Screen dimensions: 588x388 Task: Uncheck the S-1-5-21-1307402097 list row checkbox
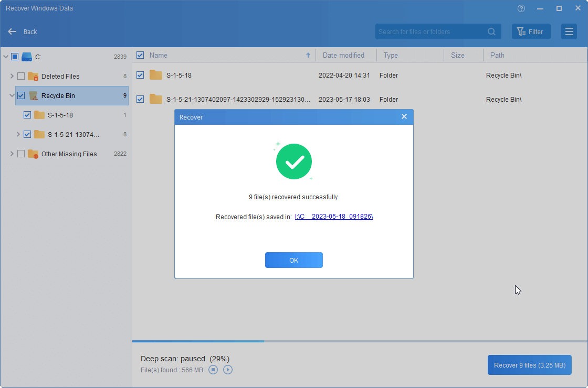(x=140, y=99)
